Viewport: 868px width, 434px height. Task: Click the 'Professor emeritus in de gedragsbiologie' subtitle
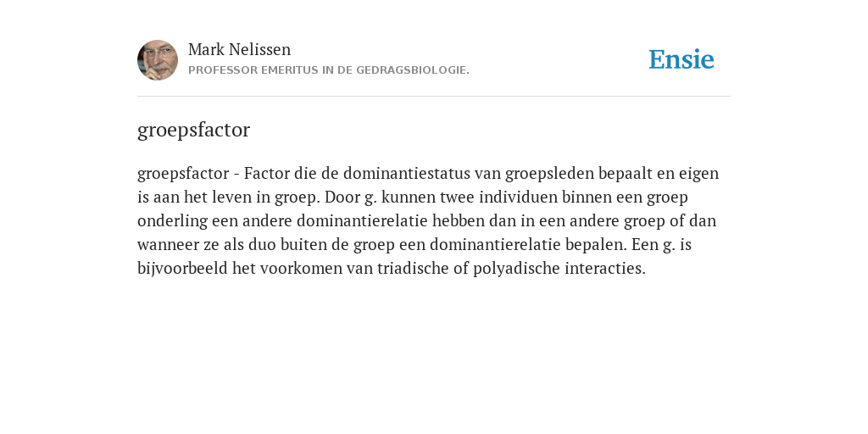point(329,70)
